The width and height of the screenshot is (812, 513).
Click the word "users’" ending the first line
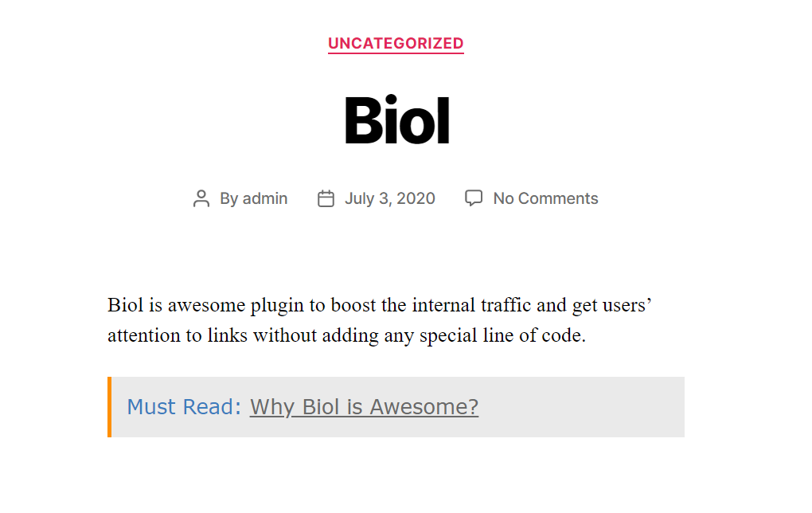[x=627, y=305]
